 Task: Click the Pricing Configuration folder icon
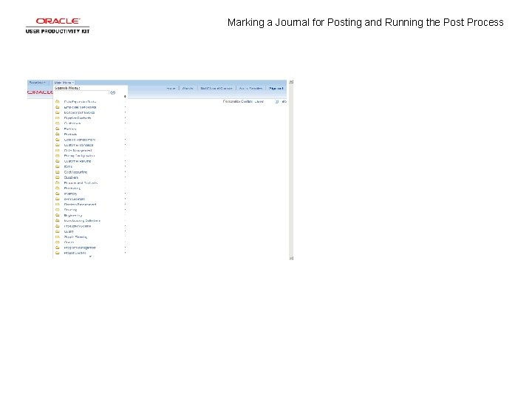(x=58, y=156)
